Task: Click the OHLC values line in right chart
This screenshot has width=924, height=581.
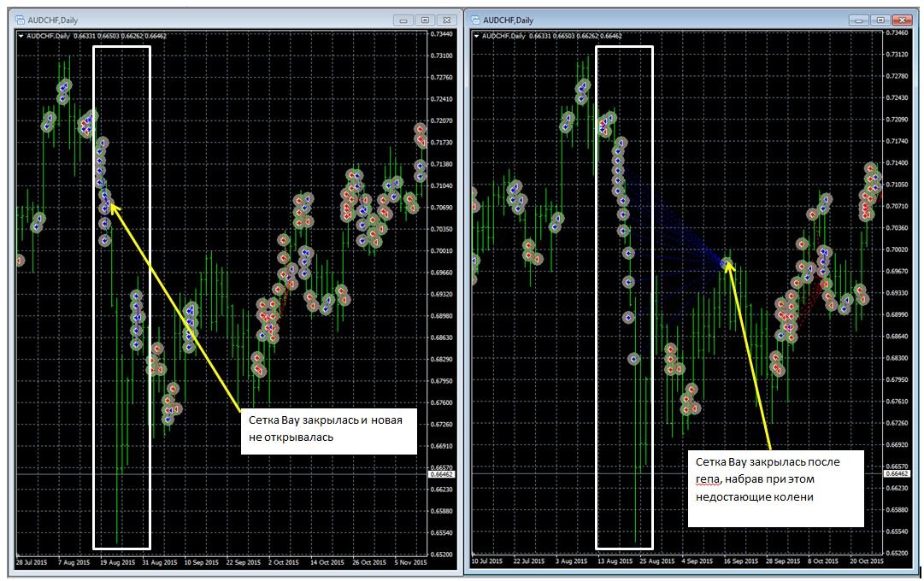Action: point(575,36)
